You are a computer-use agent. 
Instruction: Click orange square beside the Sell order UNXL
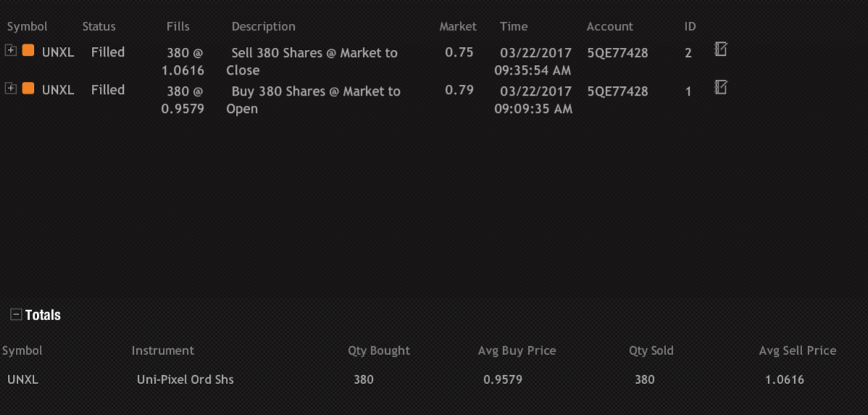point(28,51)
